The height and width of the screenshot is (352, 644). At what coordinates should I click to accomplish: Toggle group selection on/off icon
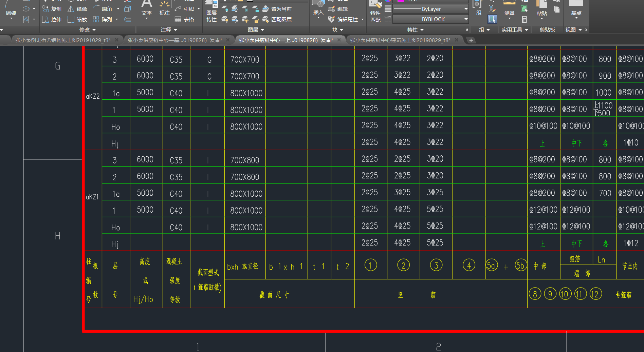coord(492,19)
